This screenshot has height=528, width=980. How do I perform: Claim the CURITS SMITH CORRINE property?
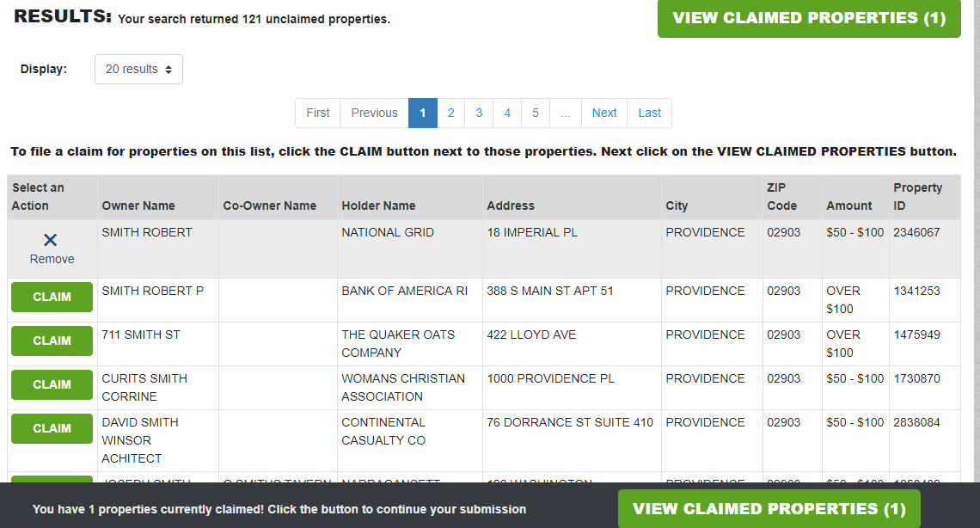[52, 384]
